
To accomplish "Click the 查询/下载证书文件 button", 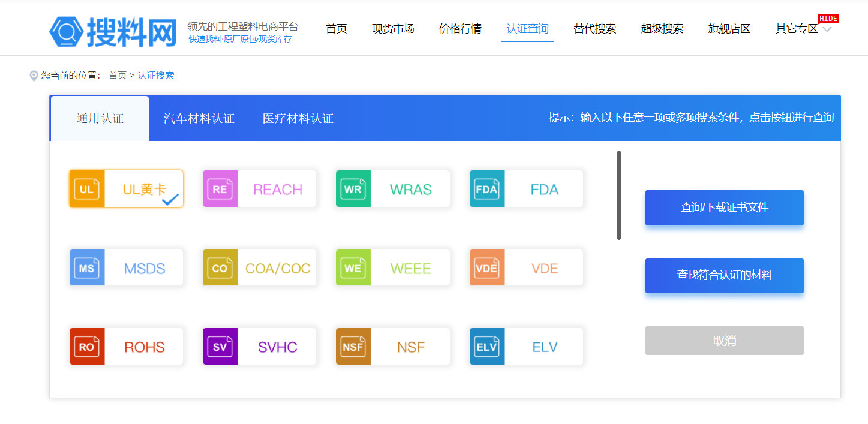I will 724,208.
